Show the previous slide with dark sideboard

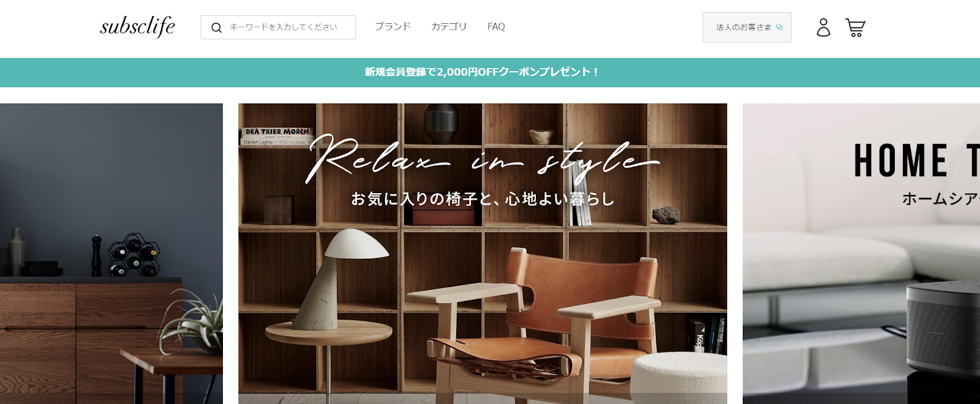click(x=111, y=253)
